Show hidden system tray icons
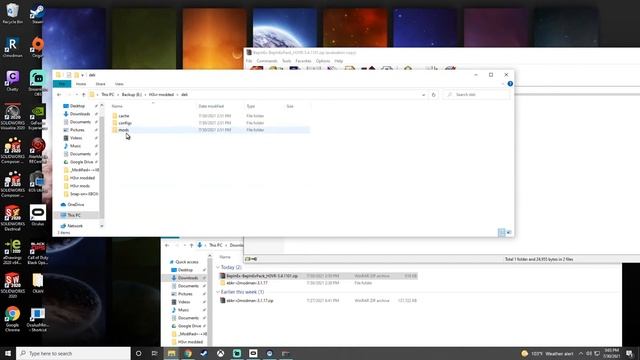This screenshot has height=360, width=640. (581, 353)
